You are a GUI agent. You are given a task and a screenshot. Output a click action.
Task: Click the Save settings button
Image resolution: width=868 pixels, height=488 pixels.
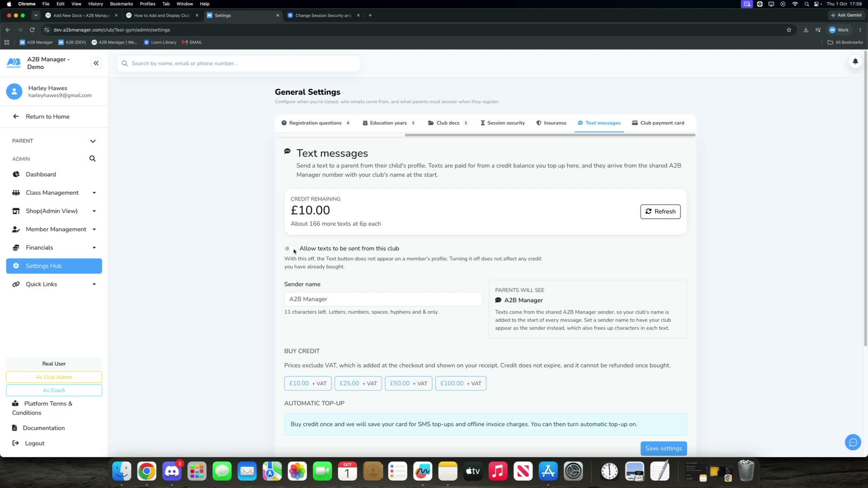663,448
